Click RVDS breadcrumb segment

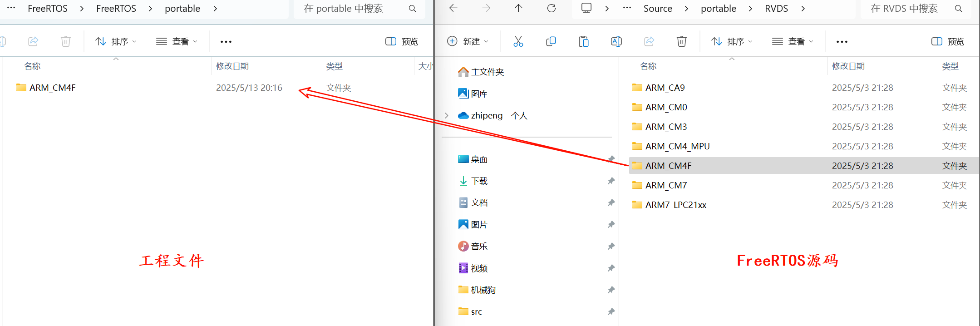[x=776, y=9]
